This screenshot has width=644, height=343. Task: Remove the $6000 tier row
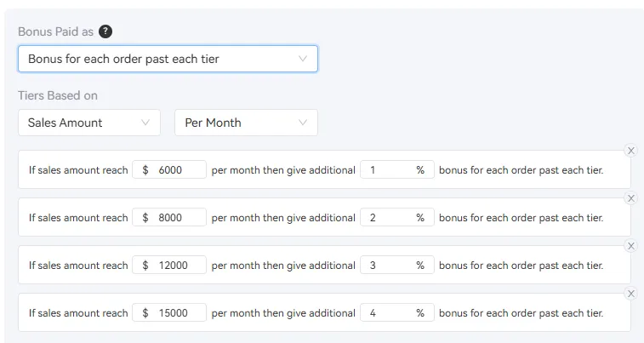pos(630,151)
